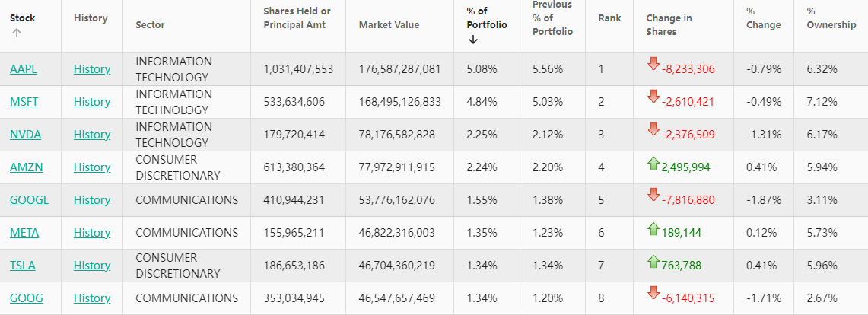Sort table by Market Value header

pyautogui.click(x=389, y=25)
